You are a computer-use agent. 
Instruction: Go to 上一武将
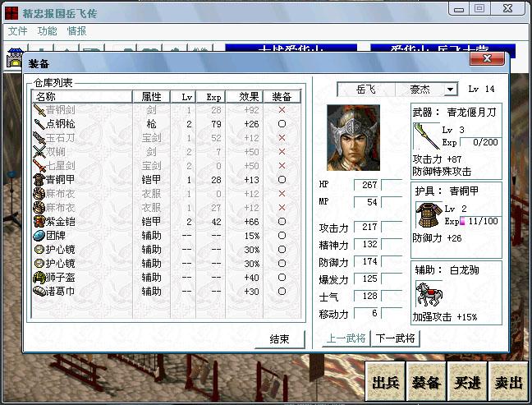[x=346, y=338]
